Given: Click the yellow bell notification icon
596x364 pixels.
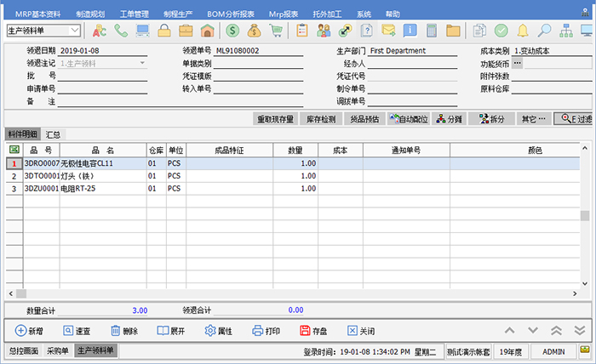Looking at the screenshot, I should [523, 31].
